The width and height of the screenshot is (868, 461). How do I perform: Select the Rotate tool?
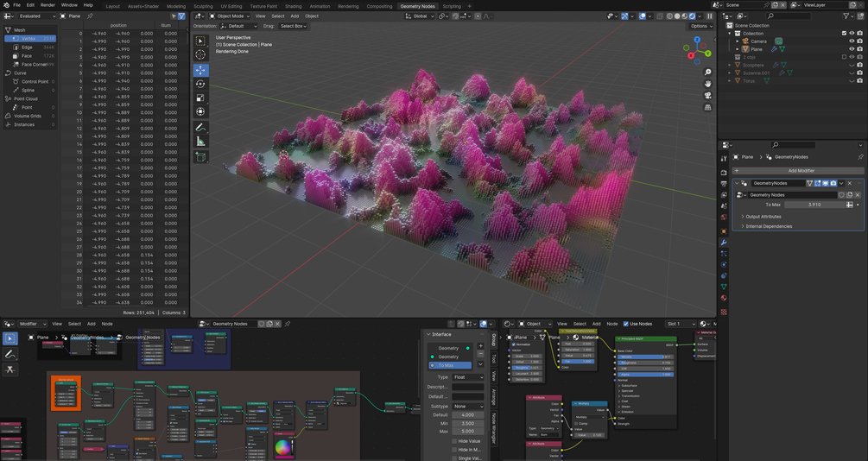point(200,84)
